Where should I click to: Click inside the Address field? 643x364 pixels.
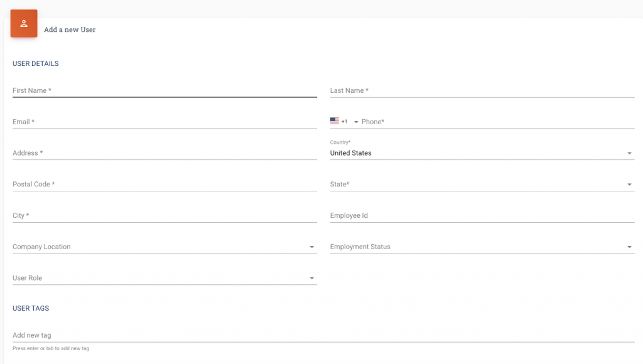click(x=126, y=153)
